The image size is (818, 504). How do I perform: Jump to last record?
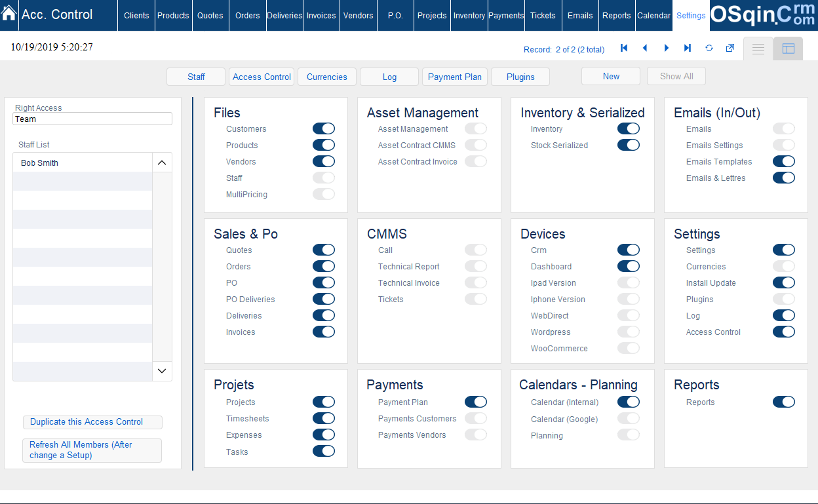tap(688, 48)
